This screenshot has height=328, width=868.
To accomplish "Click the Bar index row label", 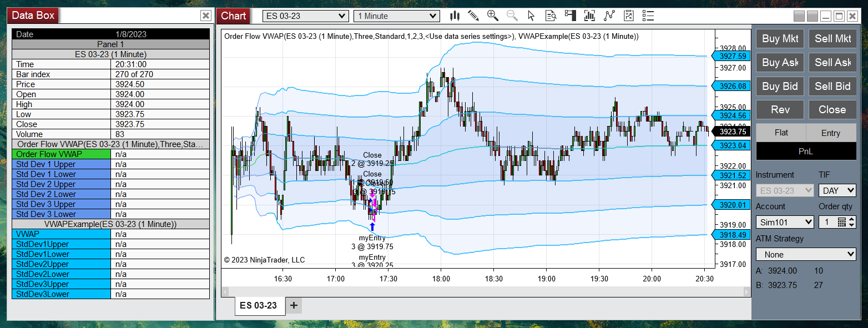I will [33, 74].
